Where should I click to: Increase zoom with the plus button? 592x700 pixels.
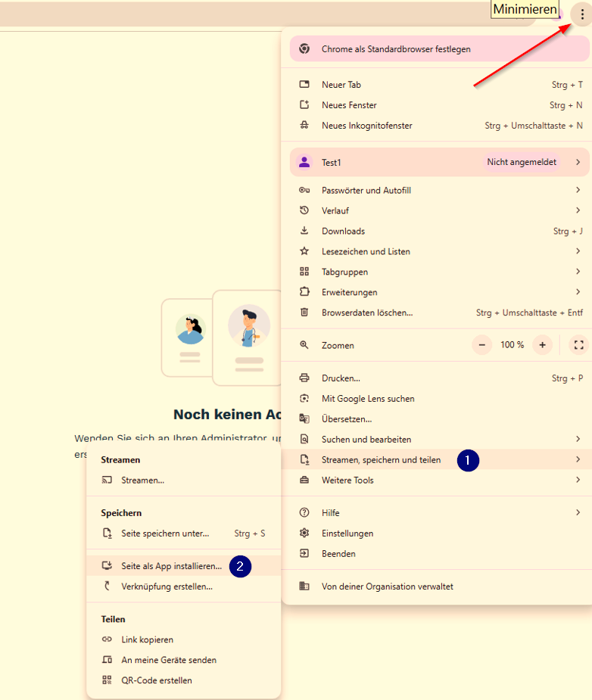point(543,345)
